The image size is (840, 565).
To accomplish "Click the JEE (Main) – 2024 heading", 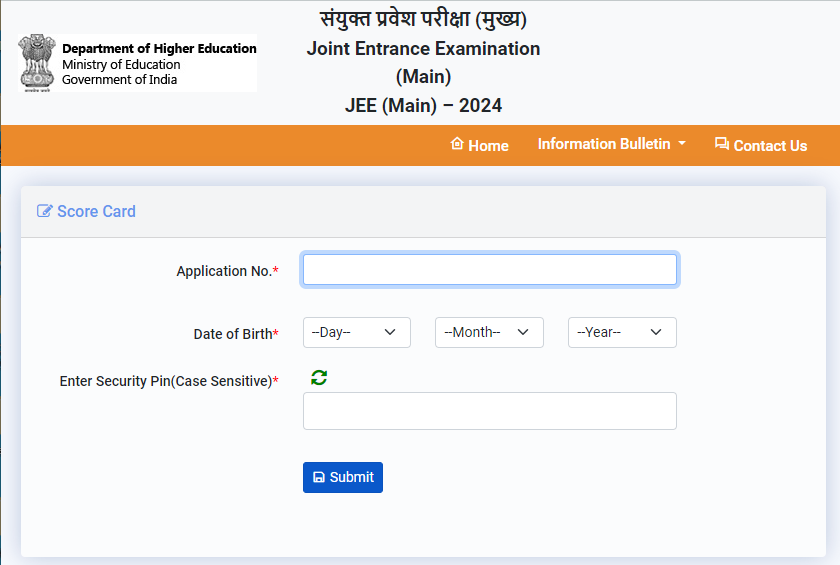I will [x=423, y=105].
